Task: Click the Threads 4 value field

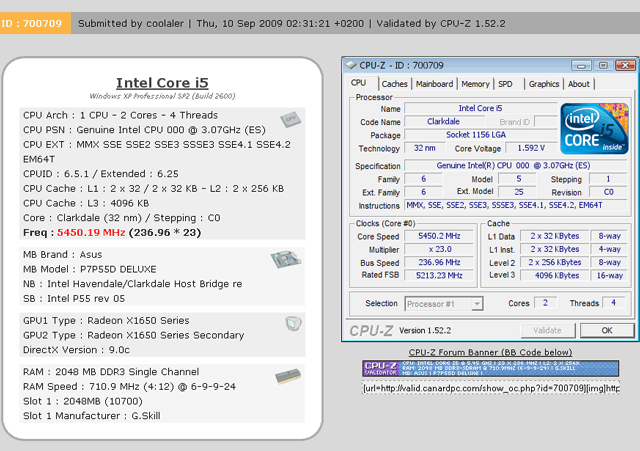Action: [613, 303]
